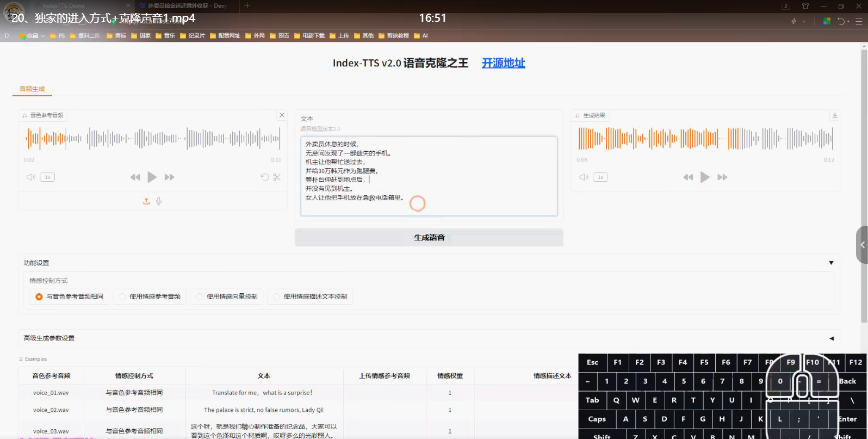This screenshot has width=868, height=439.
Task: Change generated audio 1x playback speed
Action: [600, 177]
